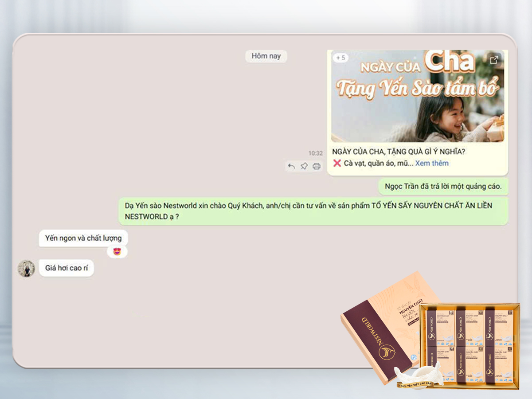Pin the ad message with pushpin icon
532x399 pixels.
tap(304, 166)
